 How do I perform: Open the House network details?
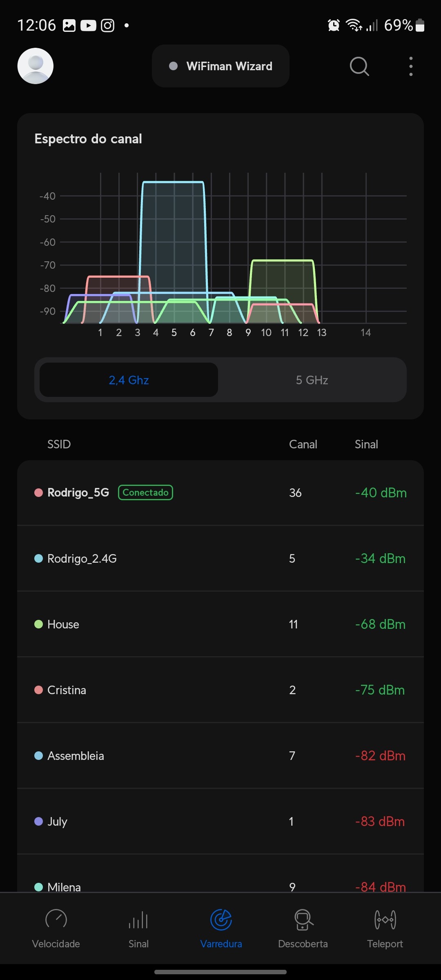tap(220, 624)
